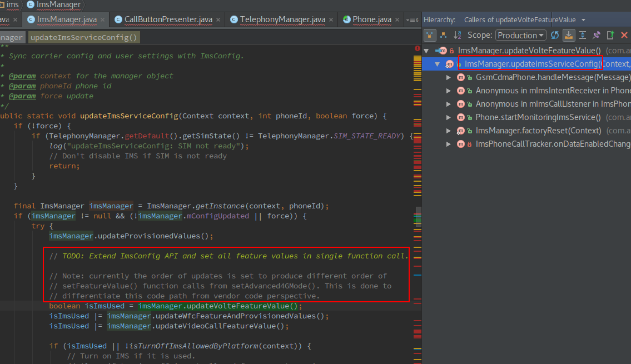Click method icon of updateVolteFeatureValue root row

coord(443,51)
